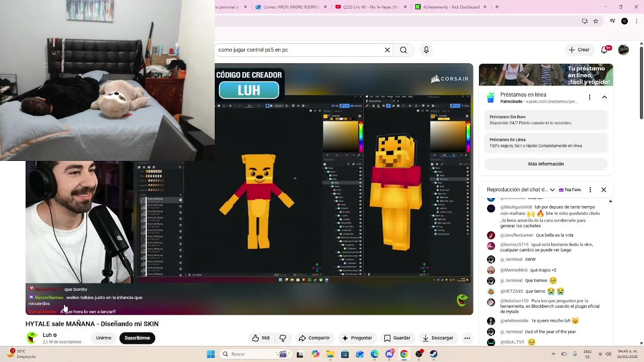Open Task View from taskbar
Image resolution: width=644 pixels, height=362 pixels.
coord(300,354)
